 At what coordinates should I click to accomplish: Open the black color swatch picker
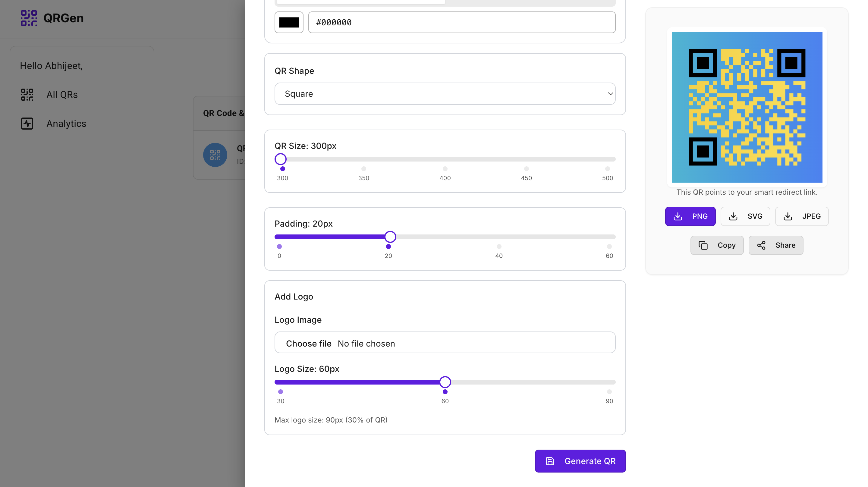pyautogui.click(x=289, y=22)
